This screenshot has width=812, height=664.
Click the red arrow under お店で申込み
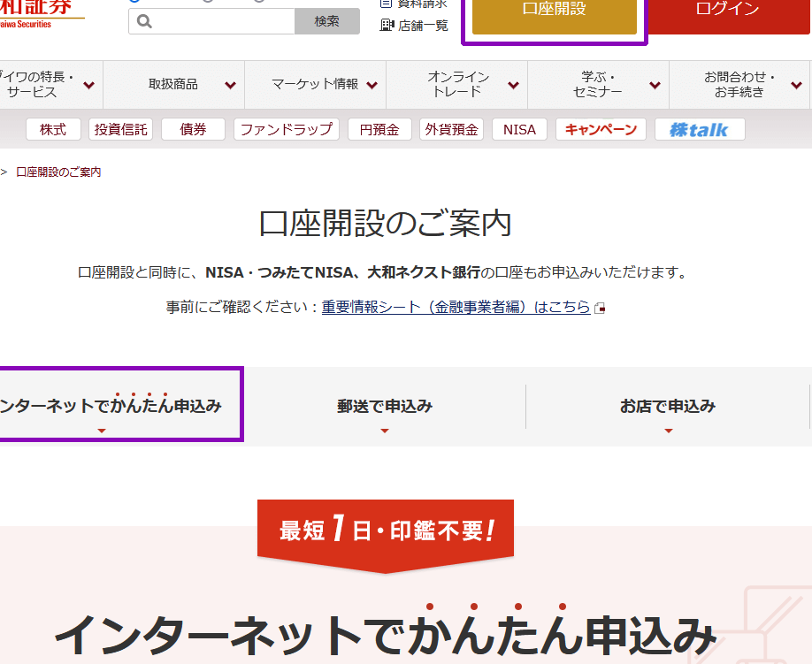click(668, 431)
